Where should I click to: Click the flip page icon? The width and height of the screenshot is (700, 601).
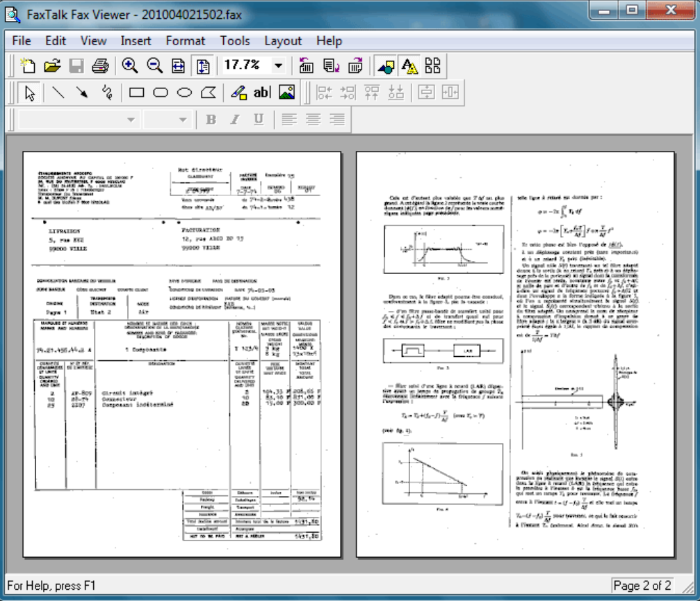(x=332, y=65)
